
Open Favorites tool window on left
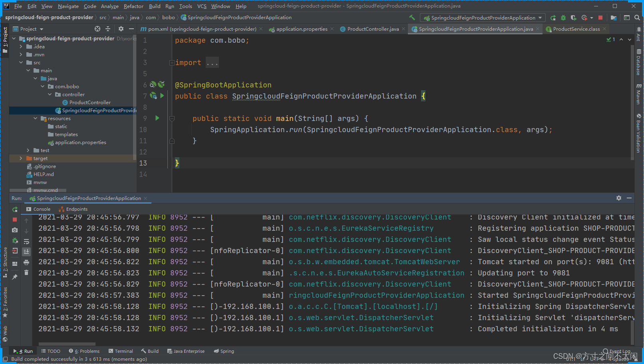tap(5, 302)
